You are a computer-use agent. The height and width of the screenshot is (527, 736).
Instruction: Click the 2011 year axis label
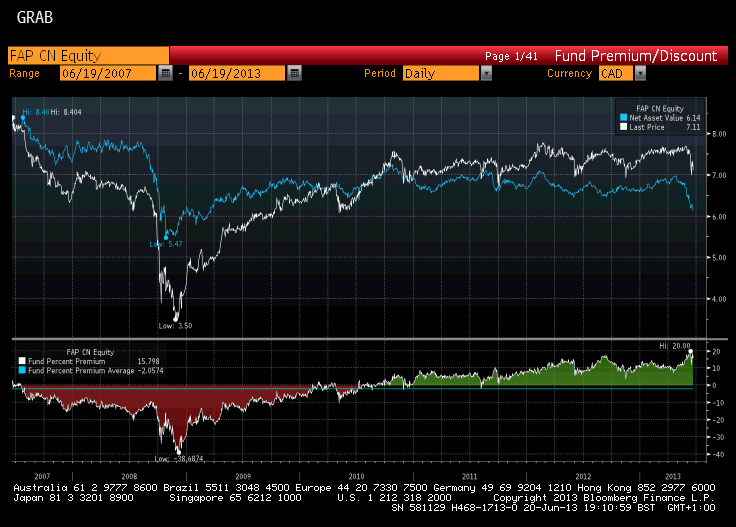point(469,476)
